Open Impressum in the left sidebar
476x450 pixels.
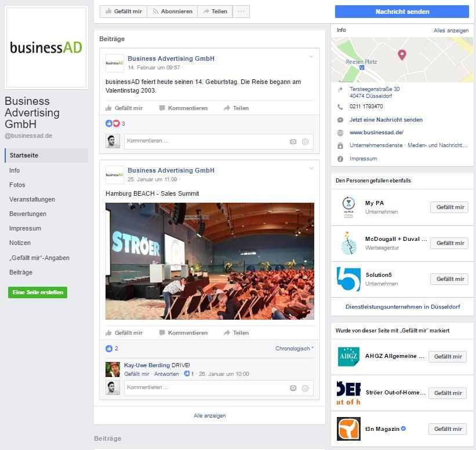pos(25,229)
